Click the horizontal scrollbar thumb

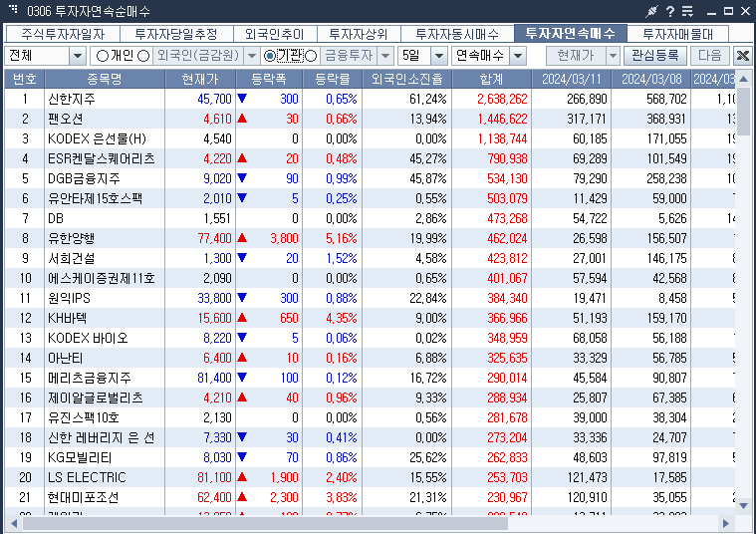tap(265, 523)
